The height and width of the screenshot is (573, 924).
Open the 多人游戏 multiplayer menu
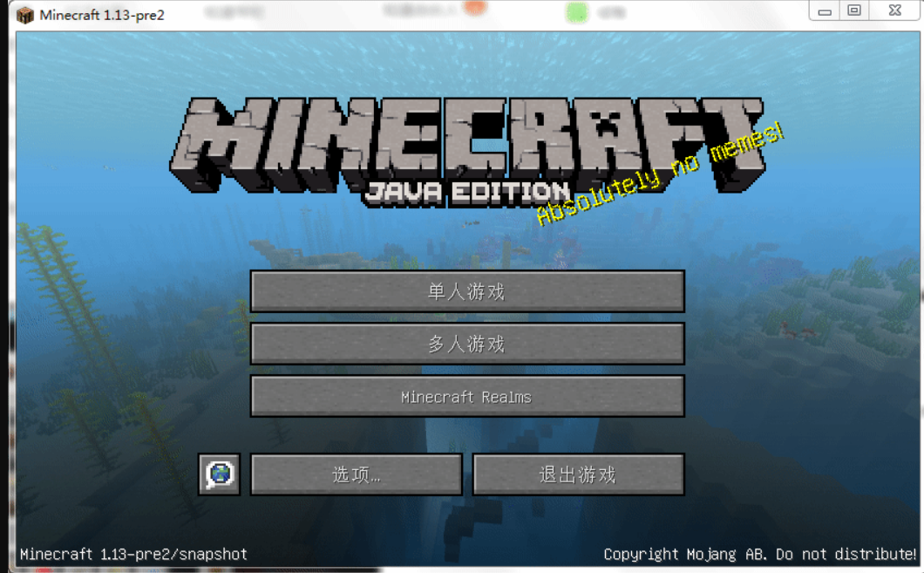click(467, 344)
